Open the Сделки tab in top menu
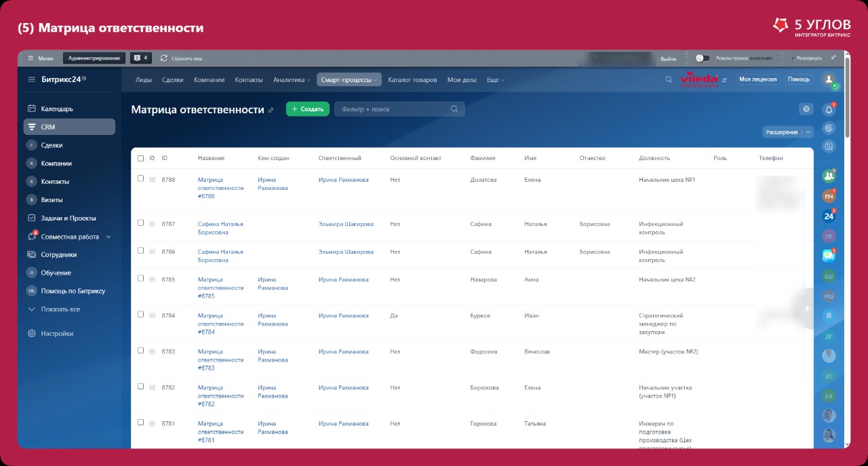 point(173,80)
